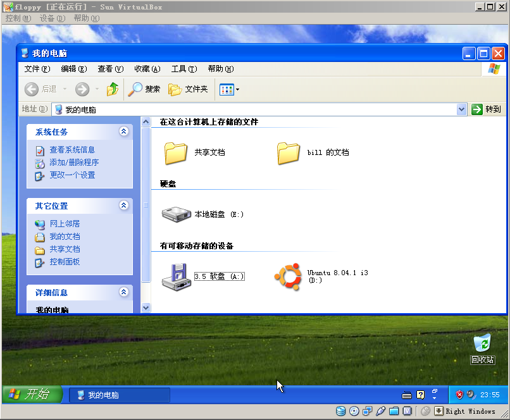The width and height of the screenshot is (510, 420).
Task: Collapse the 系统任务 panel
Action: [x=123, y=132]
